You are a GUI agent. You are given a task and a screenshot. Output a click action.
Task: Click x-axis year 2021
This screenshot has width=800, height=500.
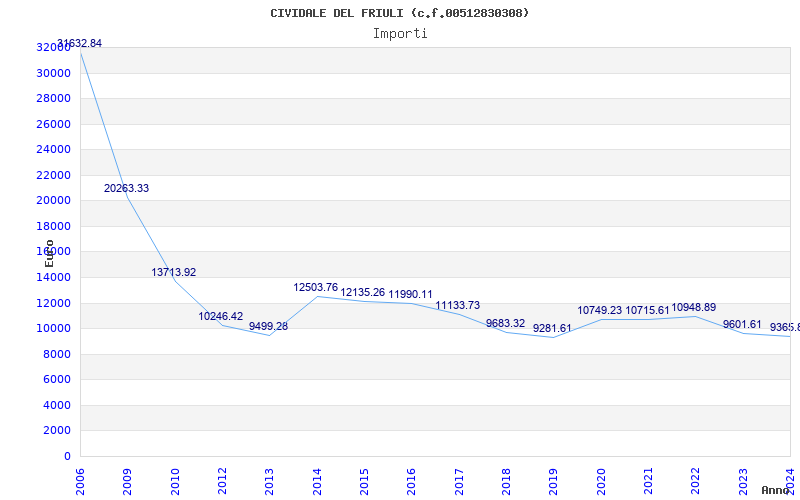click(x=648, y=482)
